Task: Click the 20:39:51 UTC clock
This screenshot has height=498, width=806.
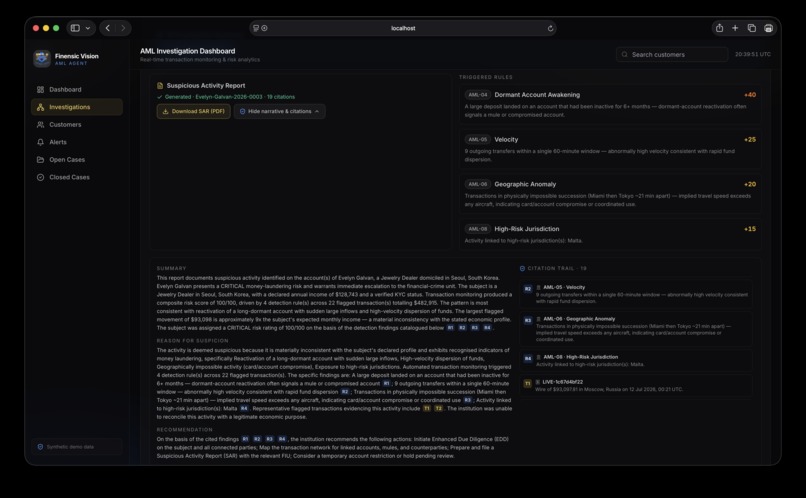Action: (x=753, y=54)
